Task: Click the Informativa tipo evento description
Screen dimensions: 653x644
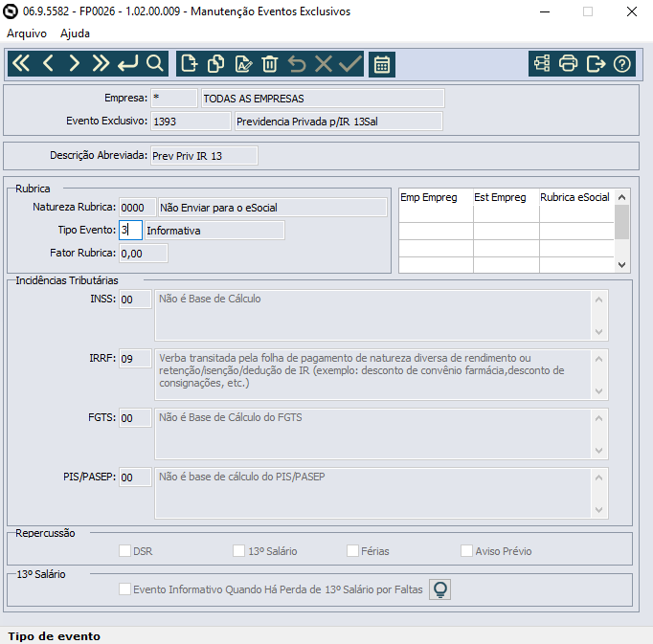Action: (214, 231)
